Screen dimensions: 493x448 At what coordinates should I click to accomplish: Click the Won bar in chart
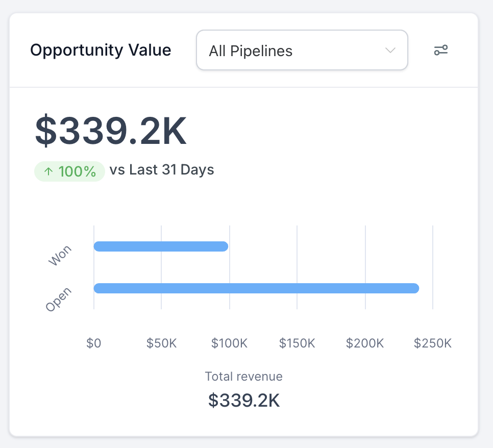tap(161, 246)
